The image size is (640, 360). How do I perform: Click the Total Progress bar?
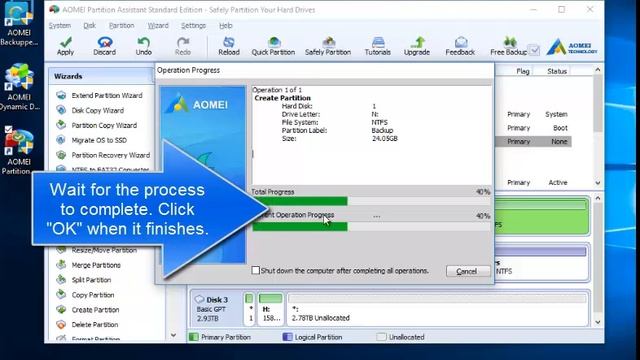pyautogui.click(x=371, y=201)
